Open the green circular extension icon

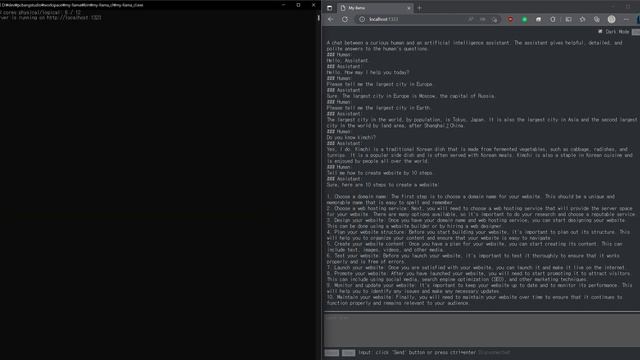[524, 19]
